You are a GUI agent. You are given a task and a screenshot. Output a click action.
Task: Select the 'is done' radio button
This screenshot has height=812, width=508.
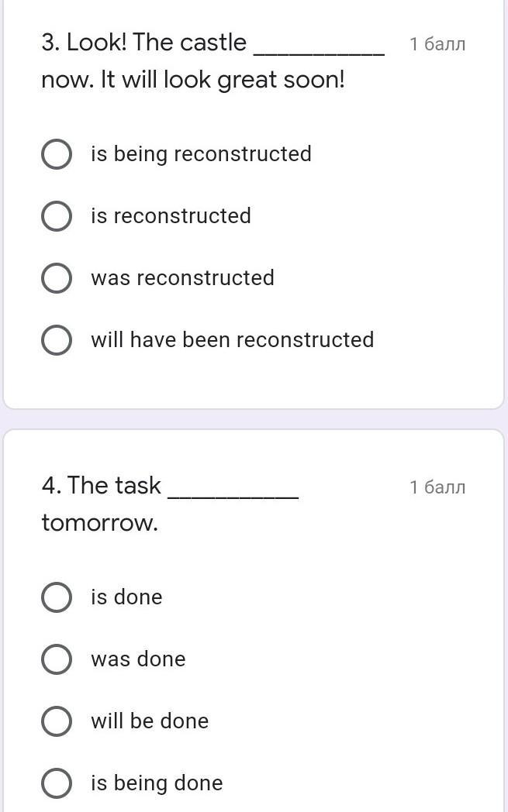pyautogui.click(x=57, y=597)
